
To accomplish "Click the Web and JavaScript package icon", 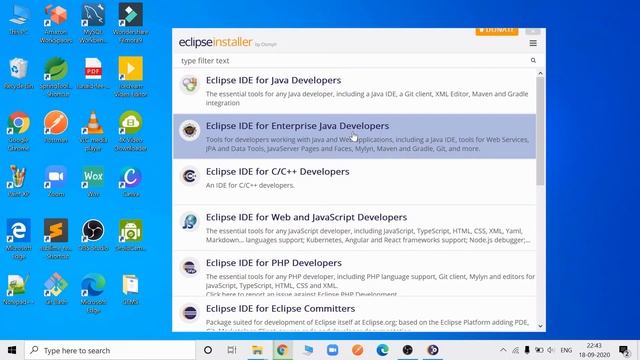I will [x=189, y=222].
